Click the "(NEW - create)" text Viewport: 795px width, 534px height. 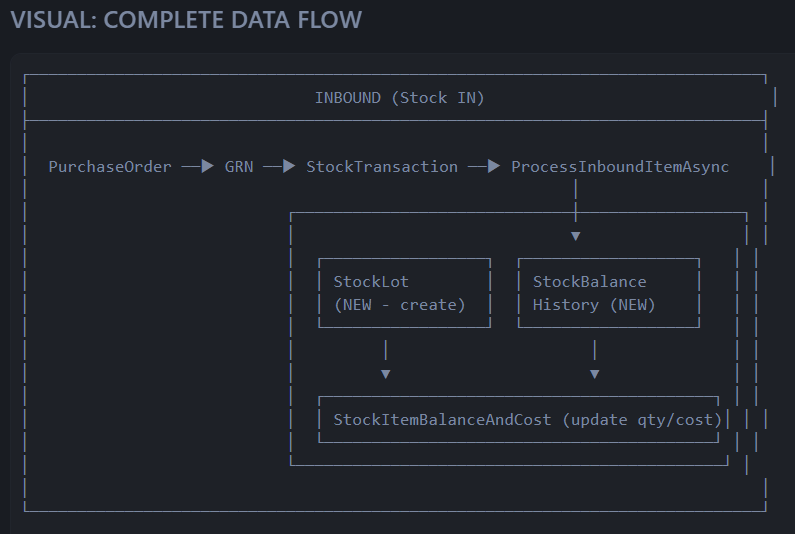399,305
